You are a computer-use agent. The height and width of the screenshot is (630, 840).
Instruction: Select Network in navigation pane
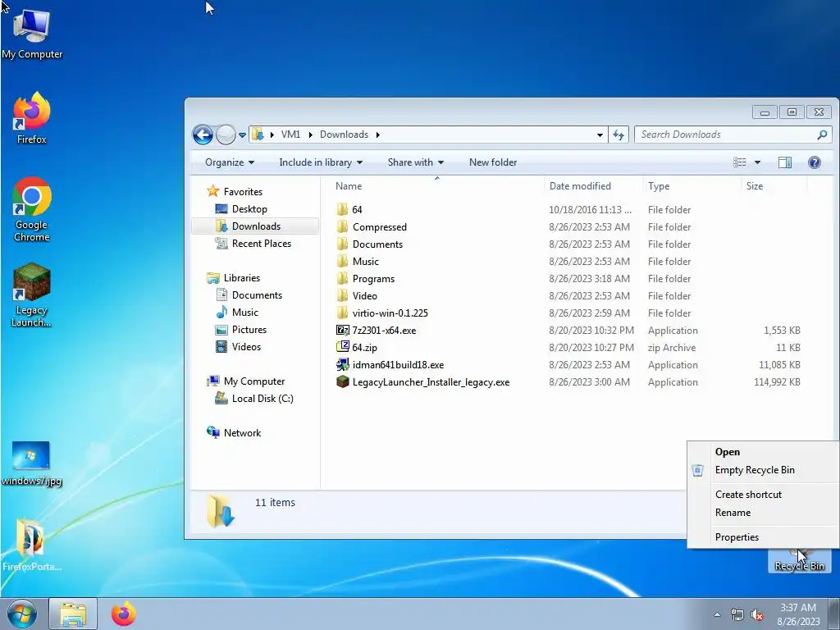234,433
